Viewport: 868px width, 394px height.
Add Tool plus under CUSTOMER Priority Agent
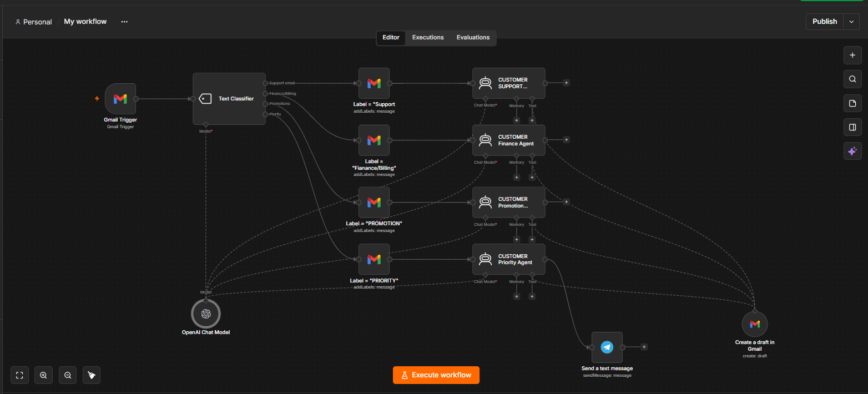(532, 296)
